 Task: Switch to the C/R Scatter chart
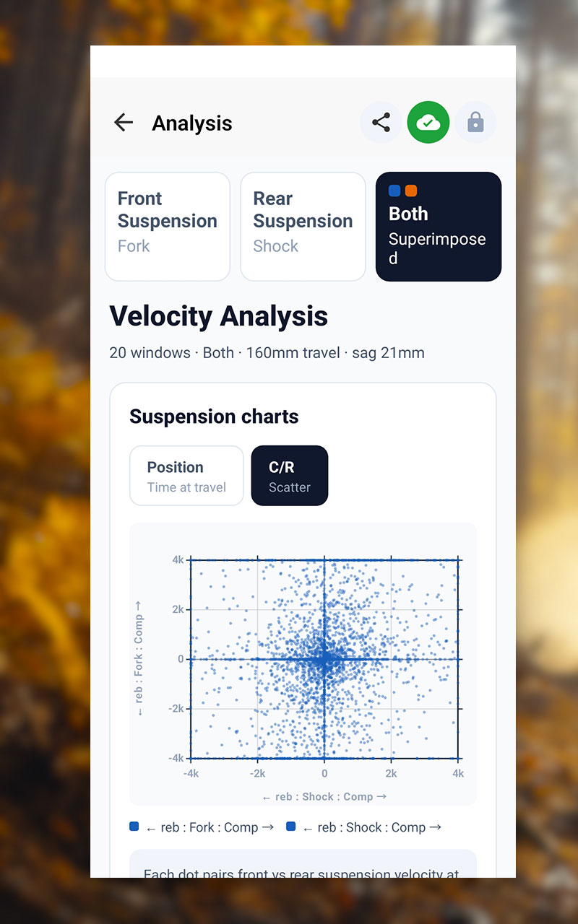tap(290, 476)
